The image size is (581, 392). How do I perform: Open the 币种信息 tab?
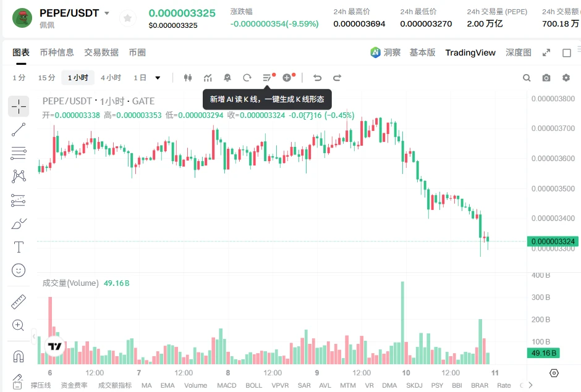point(57,52)
